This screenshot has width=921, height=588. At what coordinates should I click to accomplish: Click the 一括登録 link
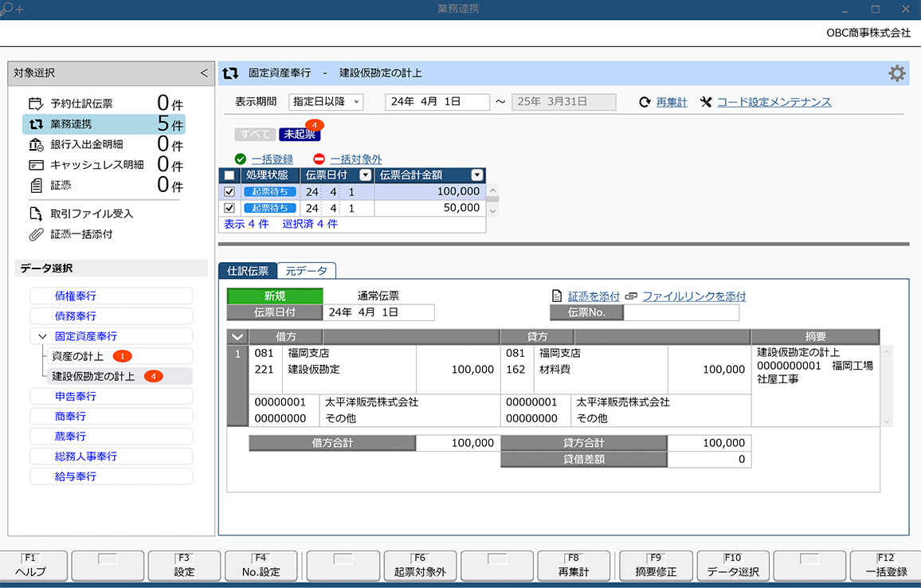[272, 159]
